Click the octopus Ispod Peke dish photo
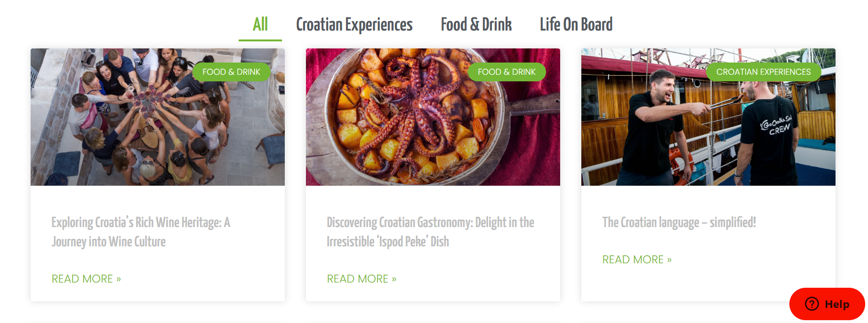 [433, 117]
